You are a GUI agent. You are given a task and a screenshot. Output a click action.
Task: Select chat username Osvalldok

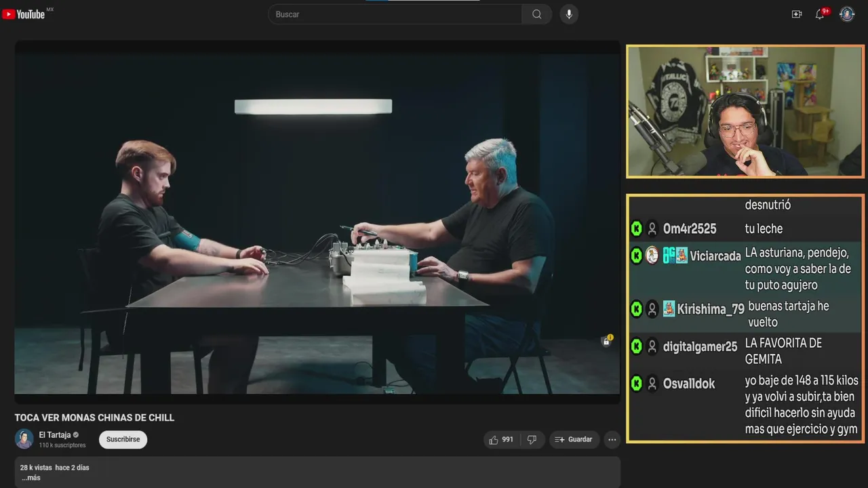pos(689,384)
